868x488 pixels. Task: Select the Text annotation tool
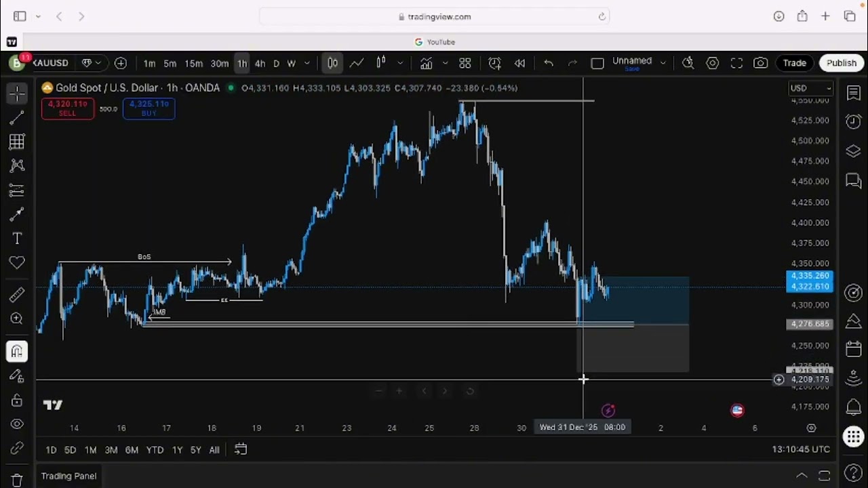pos(17,239)
